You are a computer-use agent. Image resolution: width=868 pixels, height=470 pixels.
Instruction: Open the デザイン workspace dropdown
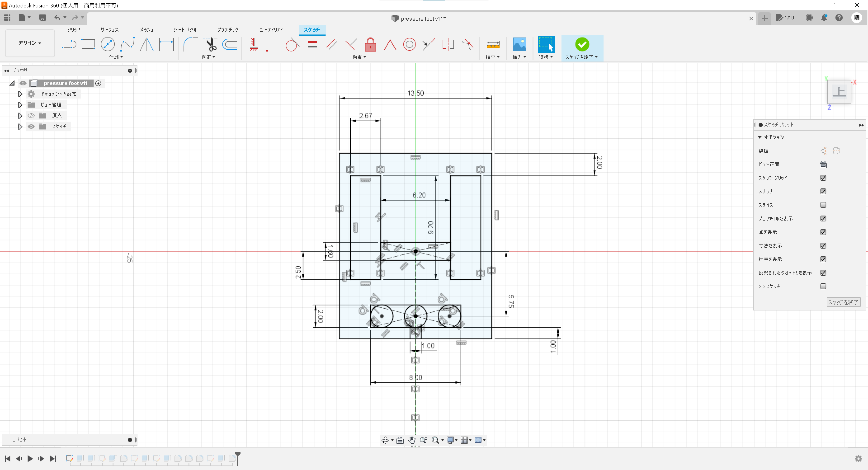coord(30,43)
